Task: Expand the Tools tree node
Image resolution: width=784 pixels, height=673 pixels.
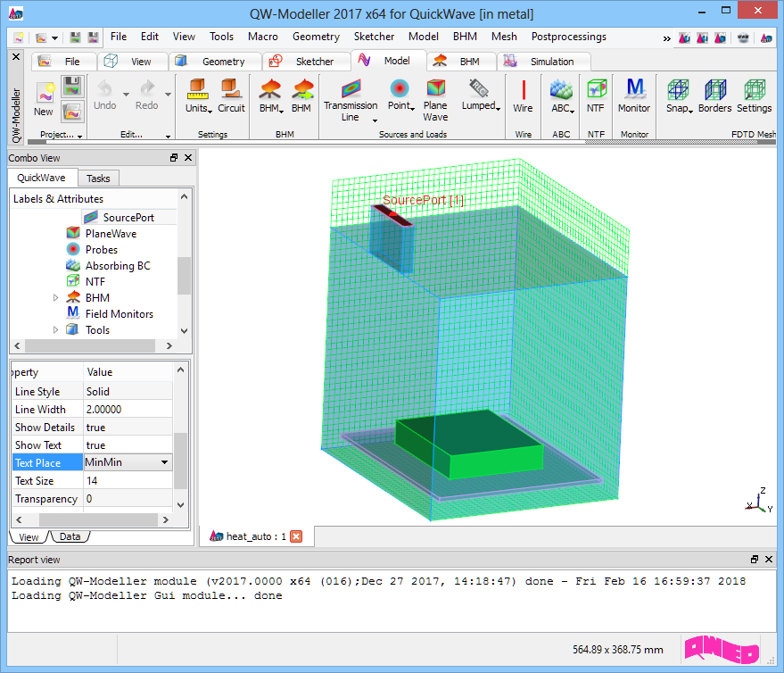Action: (56, 330)
